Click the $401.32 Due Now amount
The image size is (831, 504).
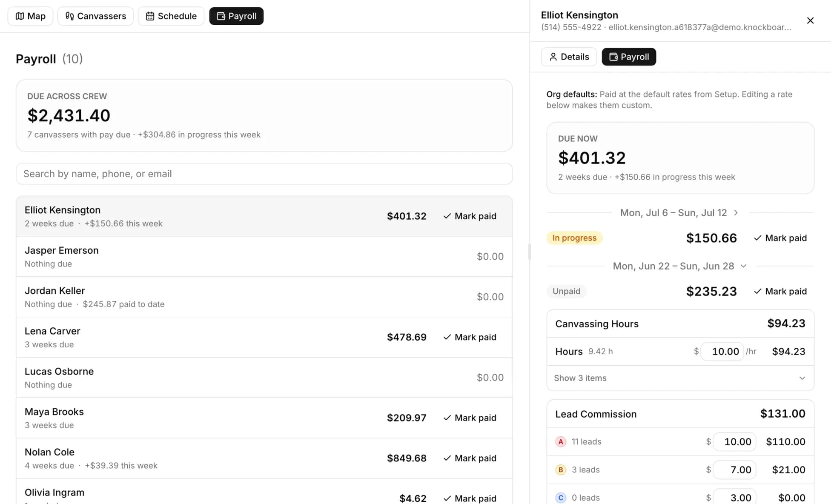pyautogui.click(x=592, y=158)
